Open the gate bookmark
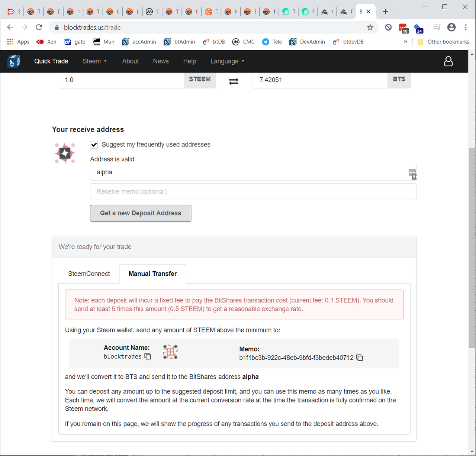The width and height of the screenshot is (476, 456). click(x=75, y=42)
